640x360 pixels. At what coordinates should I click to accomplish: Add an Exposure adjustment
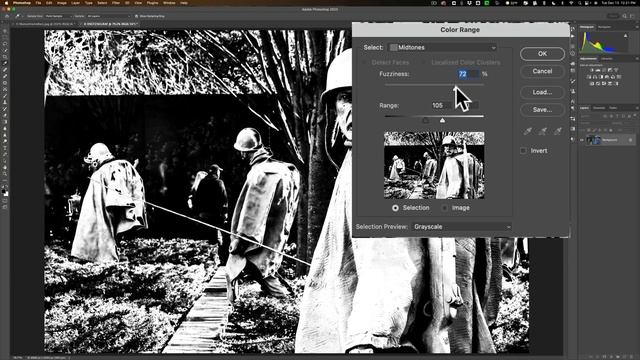pyautogui.click(x=610, y=70)
